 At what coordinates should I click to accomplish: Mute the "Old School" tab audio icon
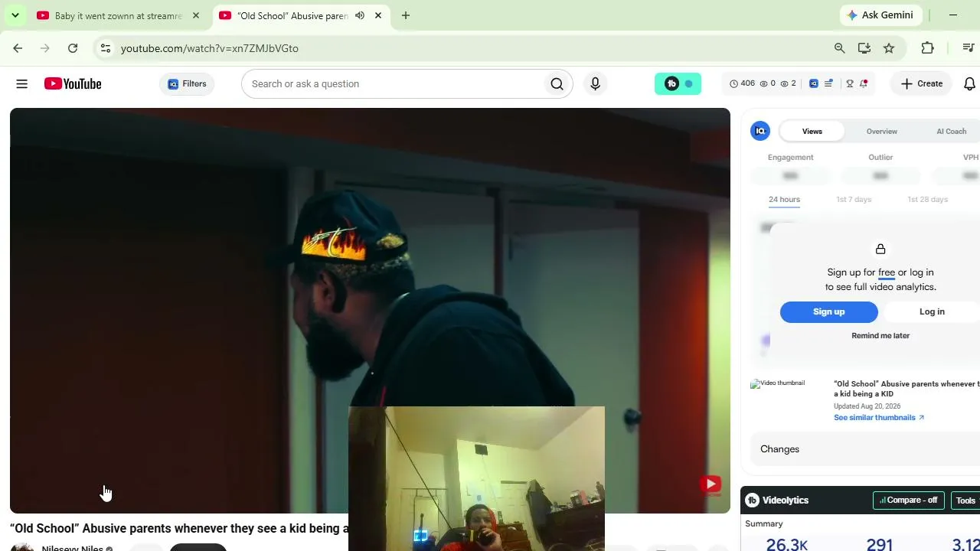click(360, 15)
